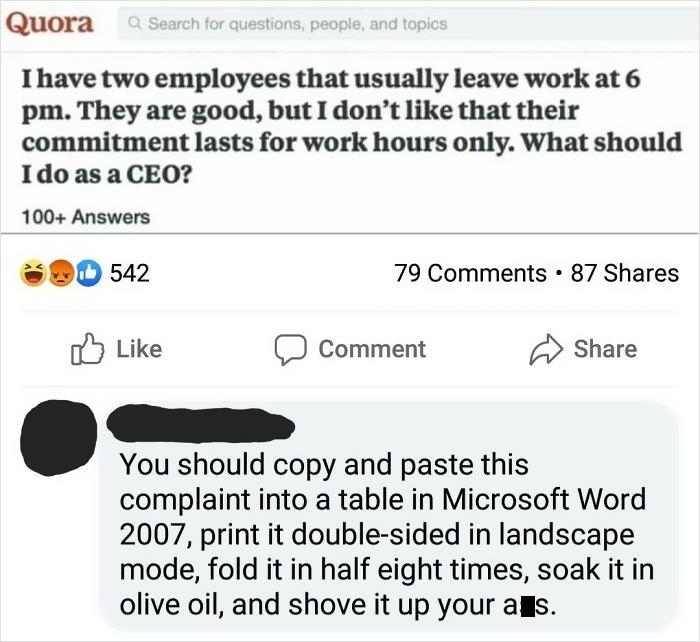Click the angry reaction emoji
This screenshot has height=642, width=700.
[61, 273]
